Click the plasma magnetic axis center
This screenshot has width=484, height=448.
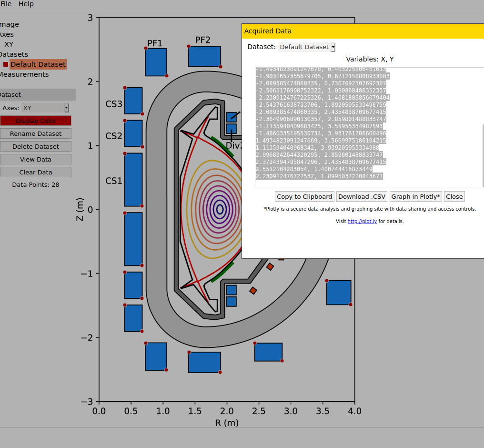tap(220, 209)
